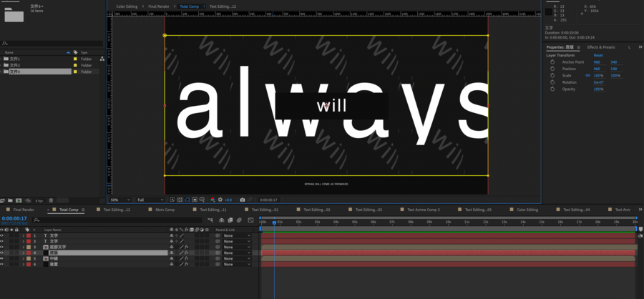This screenshot has width=644, height=299.
Task: Expand layer 6 後置 properties
Action: coord(24,264)
